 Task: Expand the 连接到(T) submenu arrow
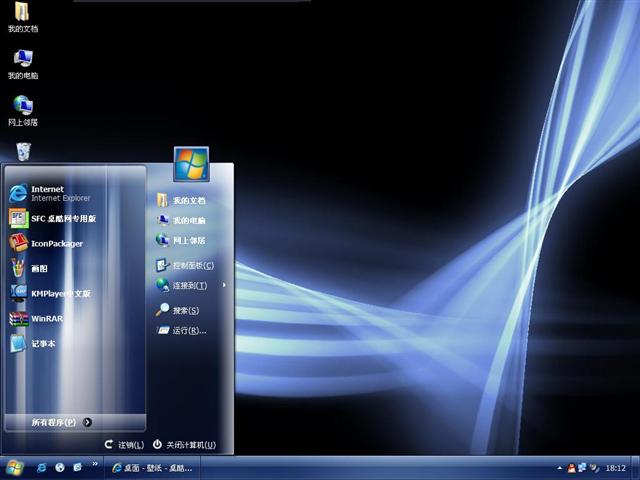(x=224, y=285)
